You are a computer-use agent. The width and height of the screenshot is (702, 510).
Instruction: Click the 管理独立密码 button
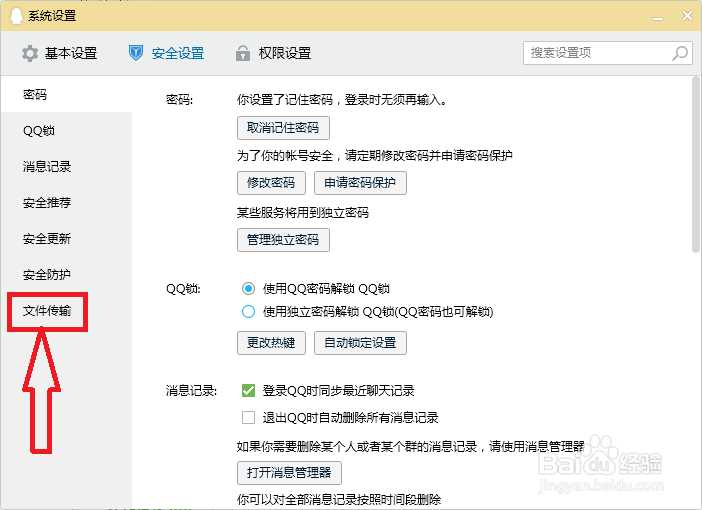(x=283, y=240)
